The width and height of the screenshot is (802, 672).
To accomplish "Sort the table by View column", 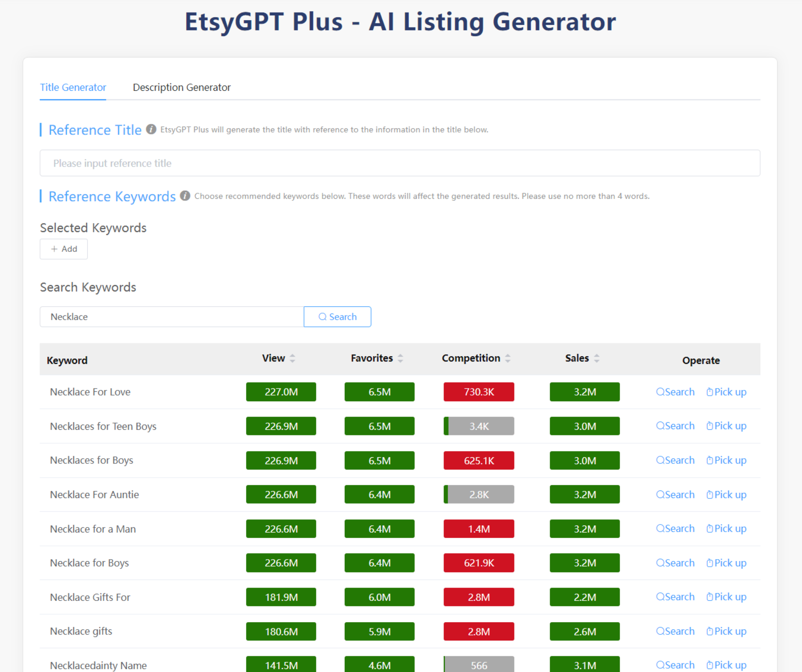I will pos(292,358).
